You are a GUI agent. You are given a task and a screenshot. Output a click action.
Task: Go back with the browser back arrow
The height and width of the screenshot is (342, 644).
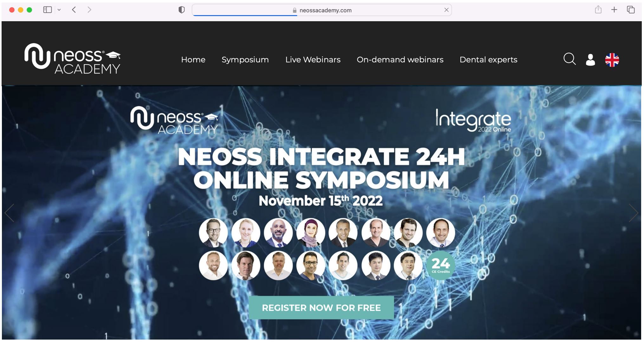(x=74, y=10)
